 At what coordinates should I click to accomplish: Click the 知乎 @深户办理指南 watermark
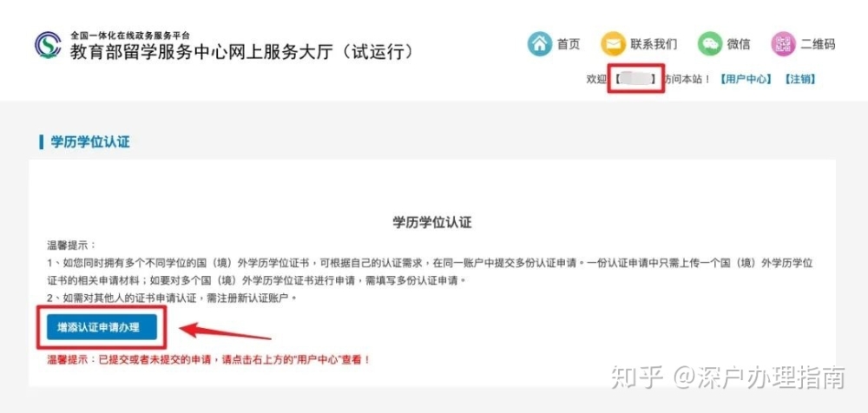pos(728,378)
